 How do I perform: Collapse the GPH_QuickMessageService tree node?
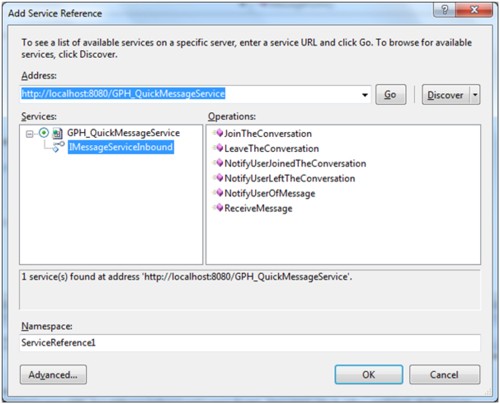click(30, 134)
